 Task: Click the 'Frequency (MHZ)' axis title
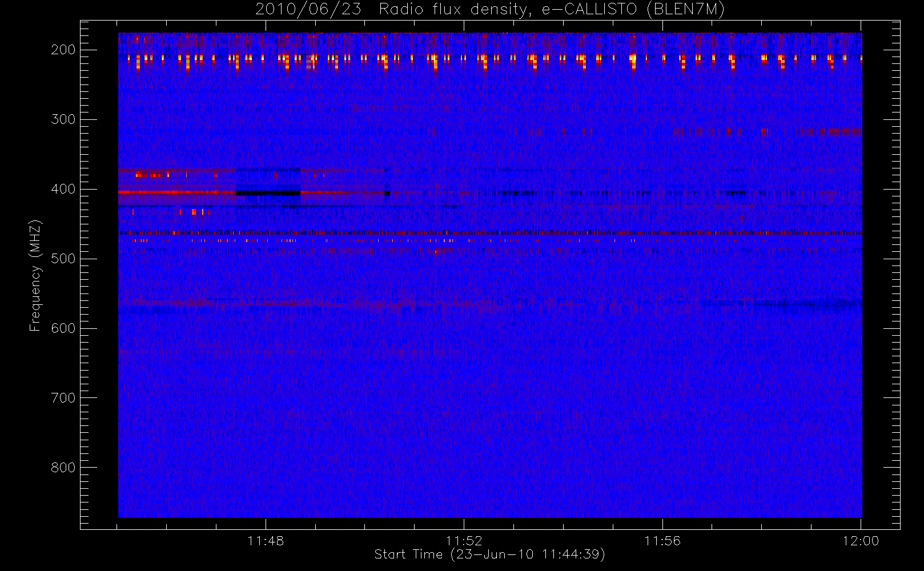click(35, 275)
